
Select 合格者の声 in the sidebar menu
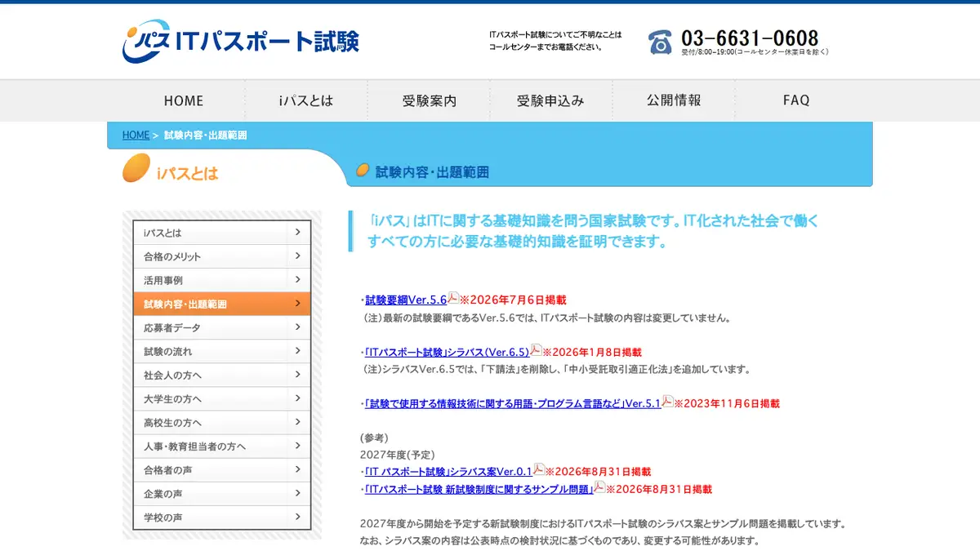point(222,469)
